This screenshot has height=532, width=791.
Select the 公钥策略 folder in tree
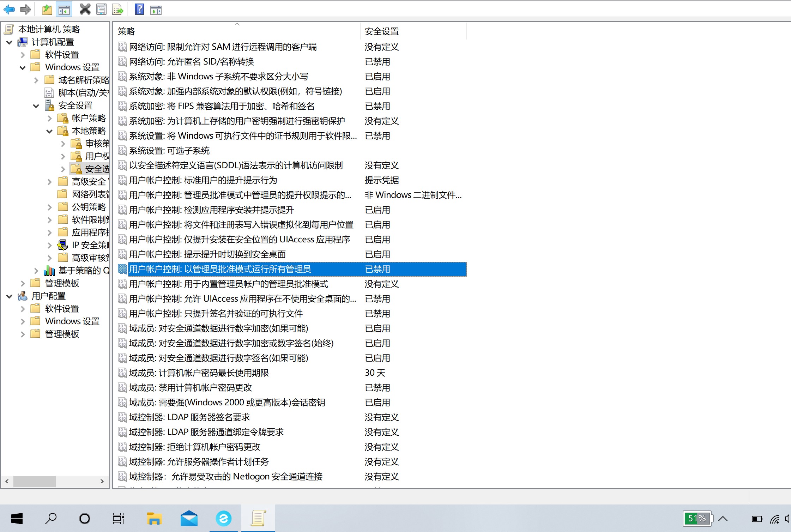pos(89,207)
